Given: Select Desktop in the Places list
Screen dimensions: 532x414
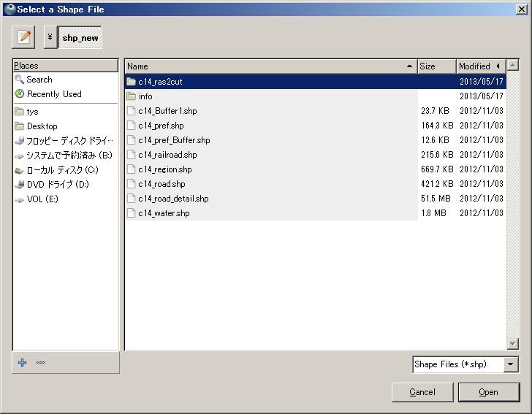Looking at the screenshot, I should click(42, 126).
